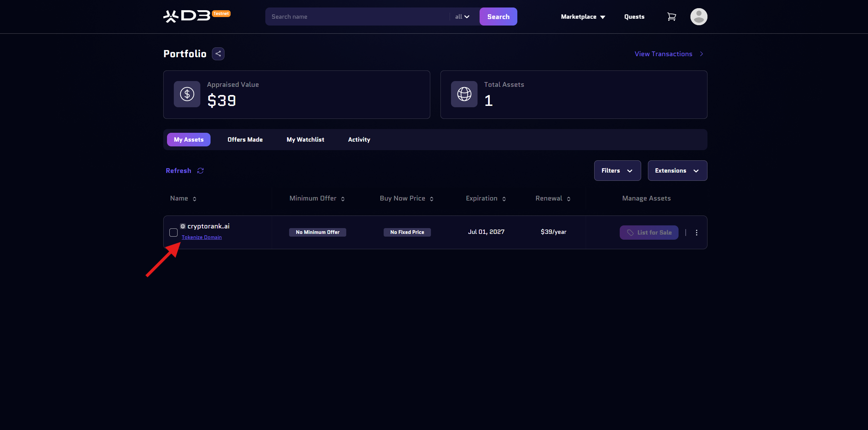This screenshot has width=868, height=430.
Task: Click the Total Assets globe icon
Action: [x=464, y=94]
